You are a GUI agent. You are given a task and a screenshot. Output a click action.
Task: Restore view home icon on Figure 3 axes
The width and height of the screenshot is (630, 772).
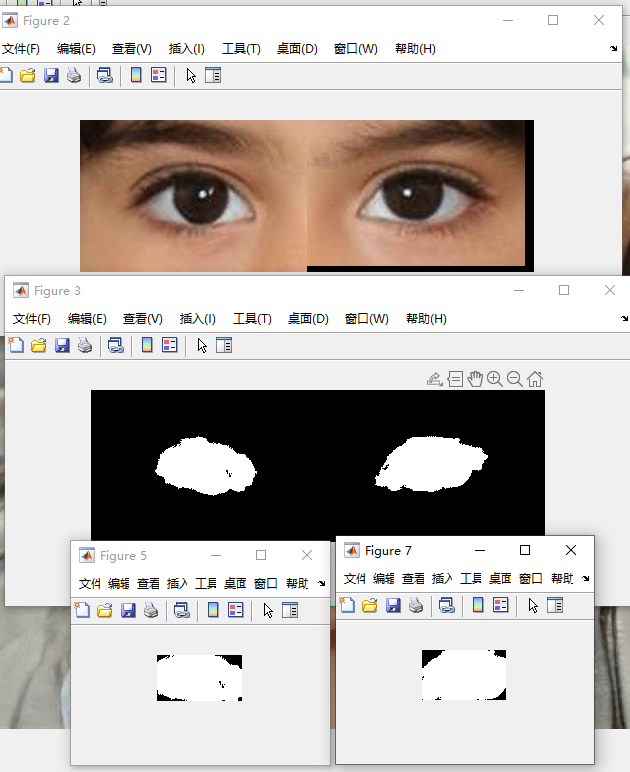(535, 379)
